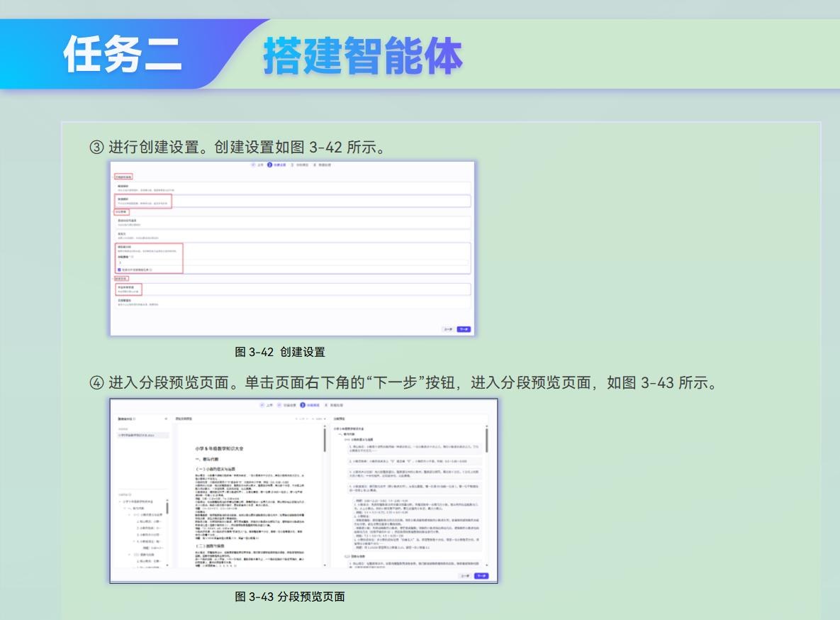Choose the first parsing option card in Figure 3-42

coord(293,188)
